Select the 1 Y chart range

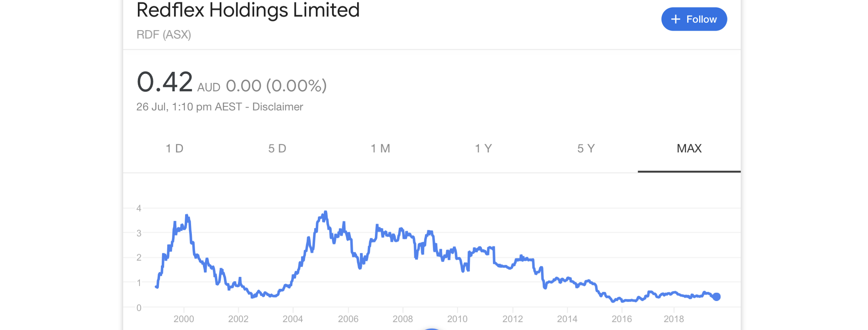483,149
